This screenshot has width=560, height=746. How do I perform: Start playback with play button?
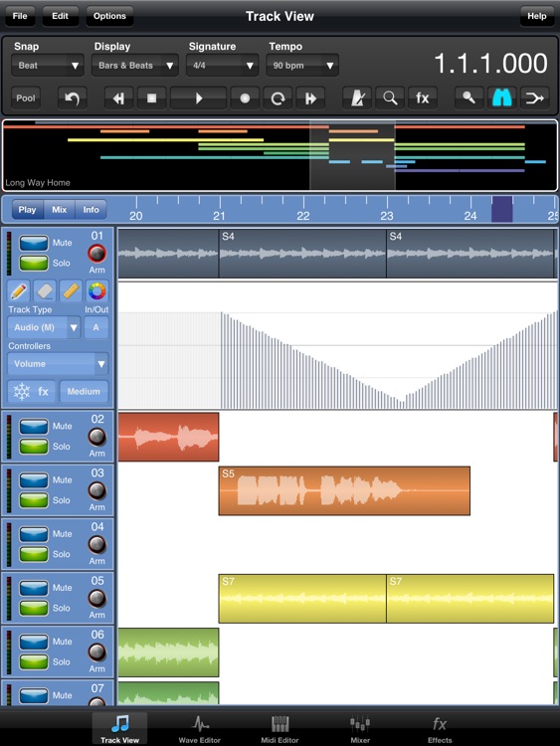pyautogui.click(x=198, y=98)
